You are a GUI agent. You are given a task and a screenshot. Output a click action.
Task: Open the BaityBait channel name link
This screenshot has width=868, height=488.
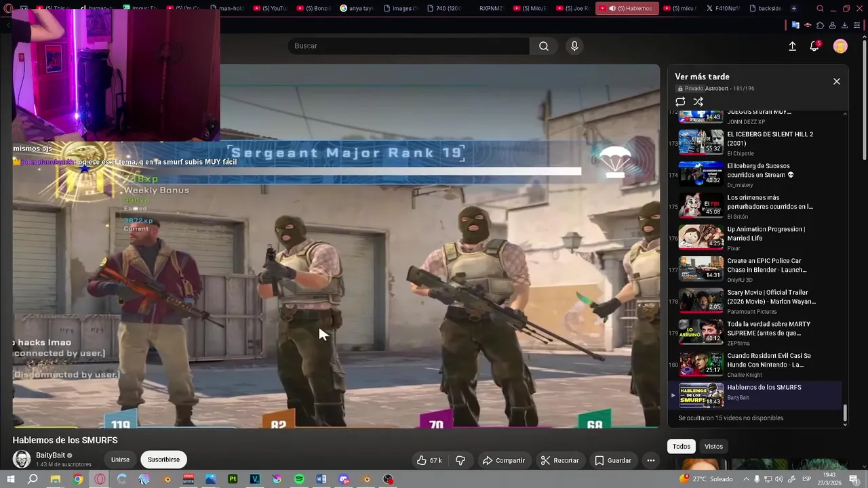(x=50, y=455)
